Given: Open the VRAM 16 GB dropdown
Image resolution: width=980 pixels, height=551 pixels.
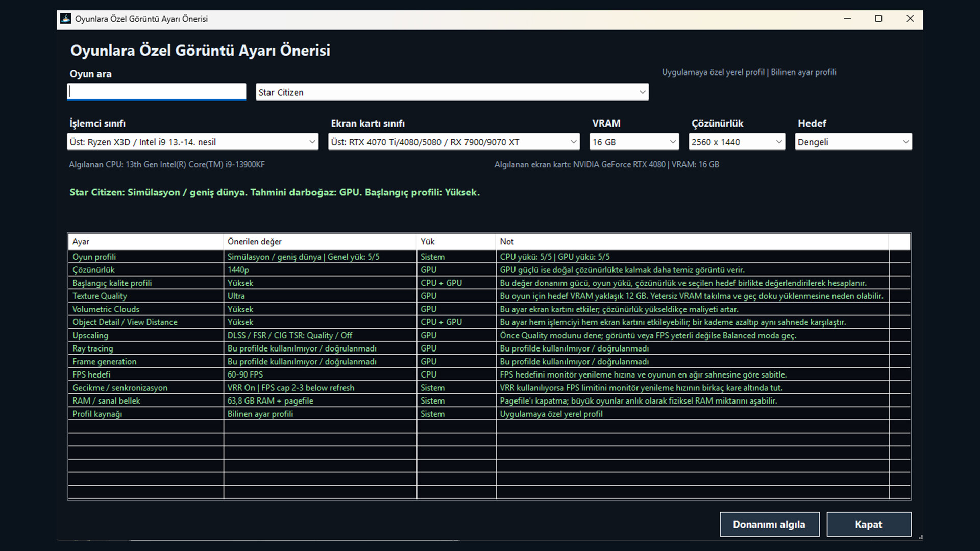Looking at the screenshot, I should coord(634,142).
